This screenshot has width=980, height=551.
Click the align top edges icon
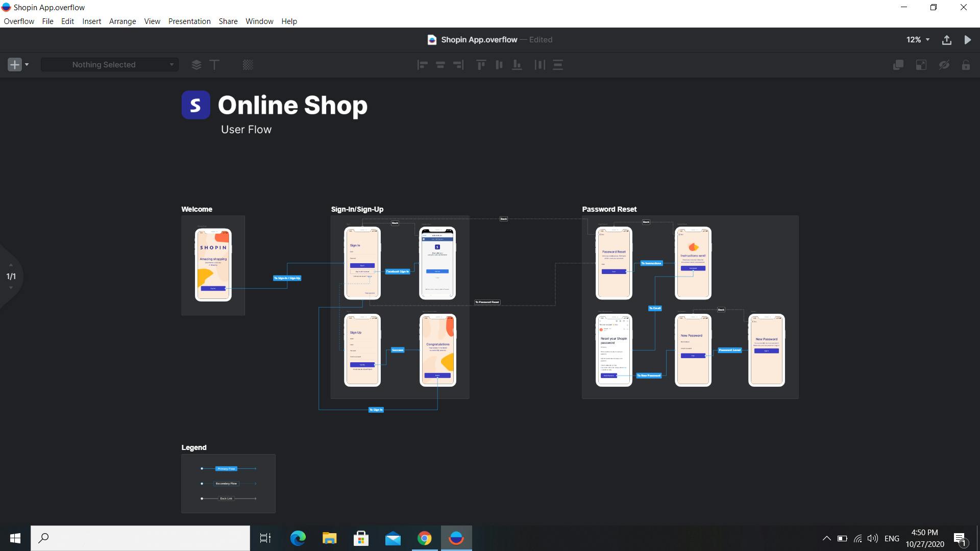[x=481, y=65]
